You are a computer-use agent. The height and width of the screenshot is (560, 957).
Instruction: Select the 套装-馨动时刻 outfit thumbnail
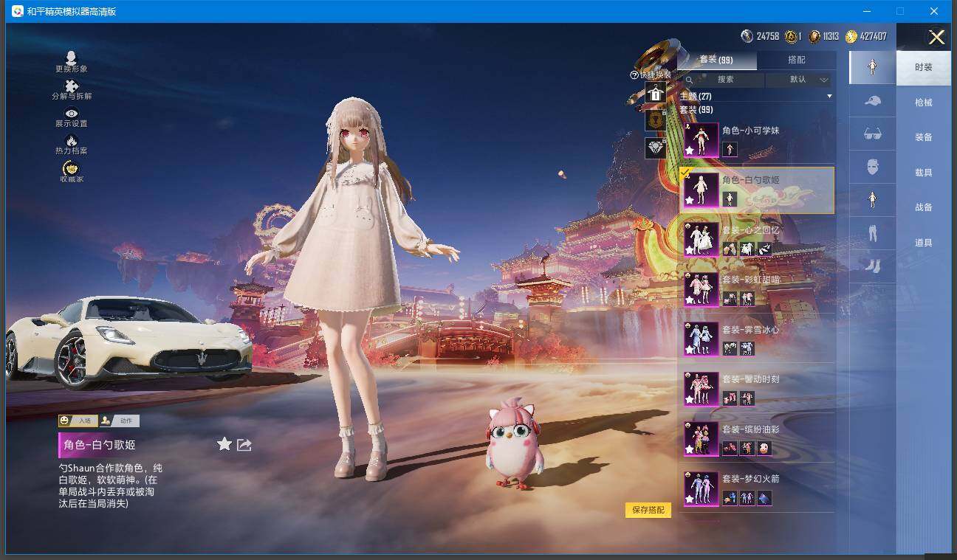(x=701, y=389)
